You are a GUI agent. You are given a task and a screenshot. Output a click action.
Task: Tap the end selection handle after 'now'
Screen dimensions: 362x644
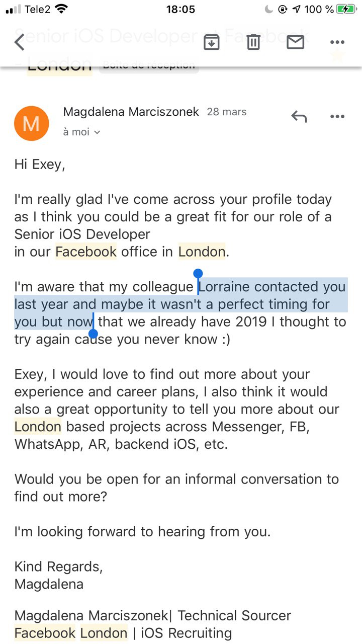pos(93,332)
